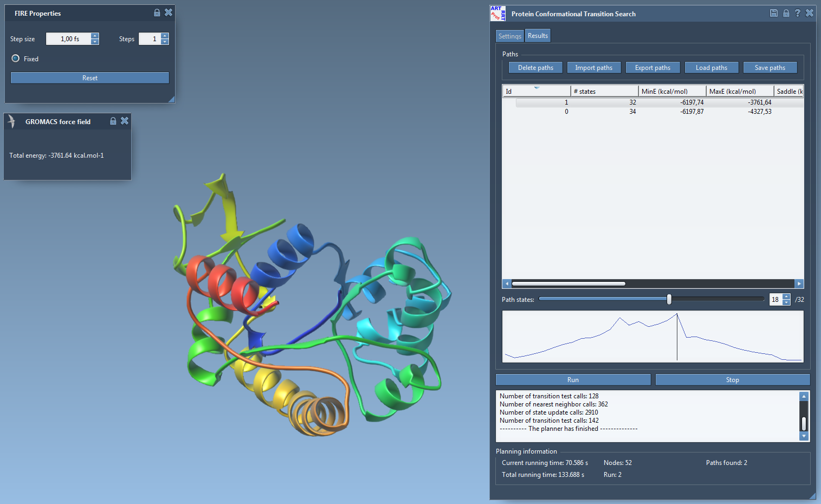Click the save icon in Transition Search titlebar

(x=774, y=13)
